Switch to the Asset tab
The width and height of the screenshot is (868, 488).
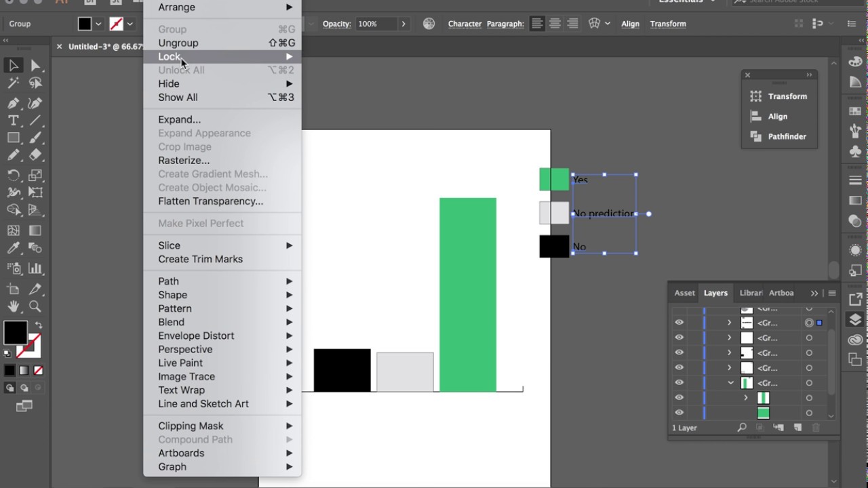click(684, 293)
